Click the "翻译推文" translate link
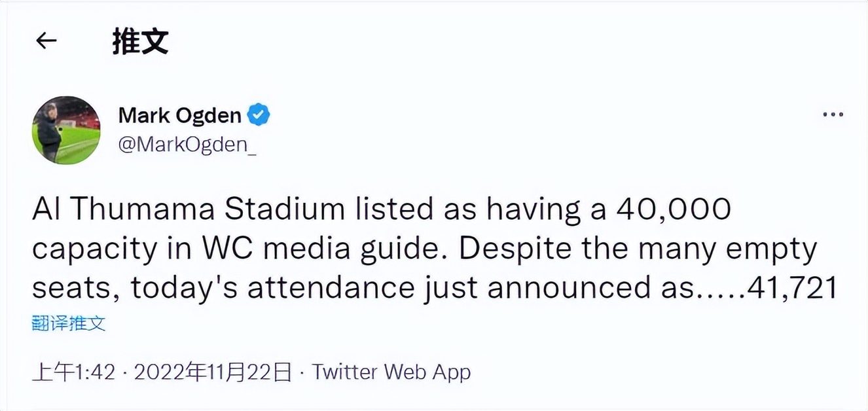This screenshot has height=411, width=868. [x=69, y=323]
